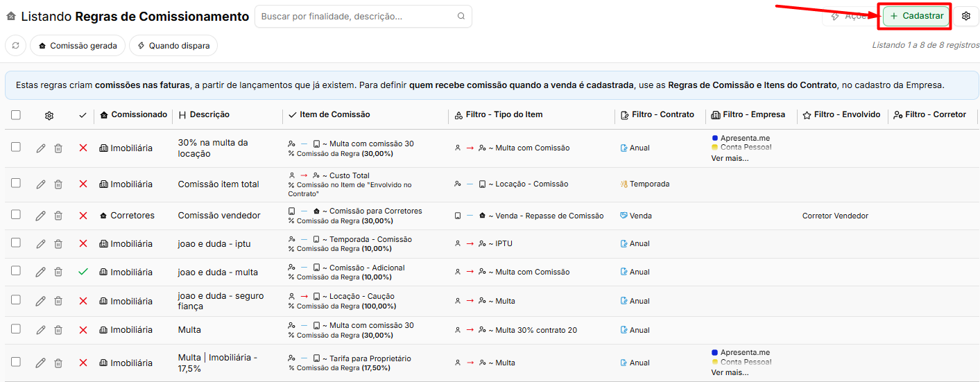The image size is (980, 382).
Task: Delete the 'joao e duda - iptu' rule
Action: 58,243
